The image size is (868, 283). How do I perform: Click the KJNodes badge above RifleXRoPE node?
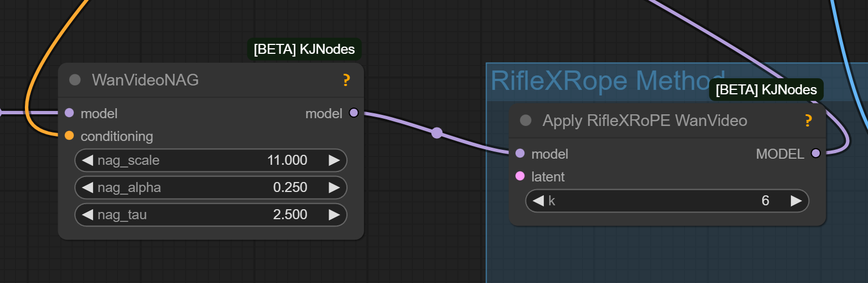pos(766,89)
